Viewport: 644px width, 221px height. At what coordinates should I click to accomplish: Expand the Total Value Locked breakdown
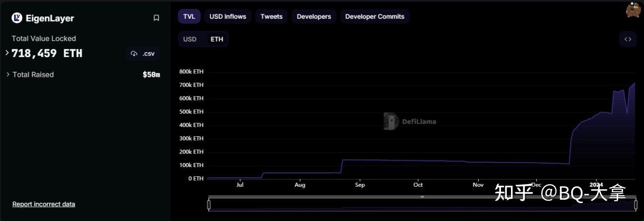pyautogui.click(x=7, y=53)
